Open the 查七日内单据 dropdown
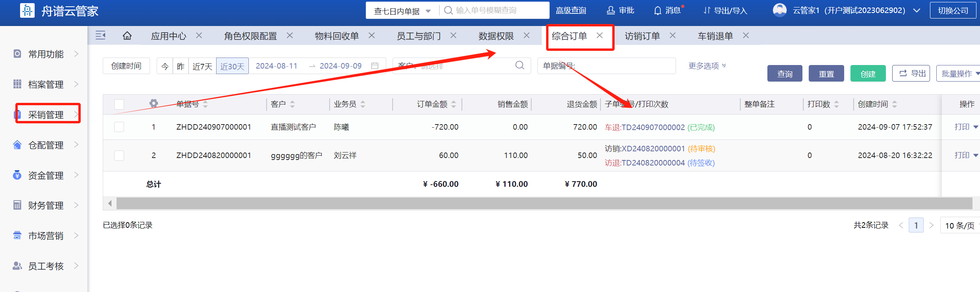 pyautogui.click(x=402, y=11)
